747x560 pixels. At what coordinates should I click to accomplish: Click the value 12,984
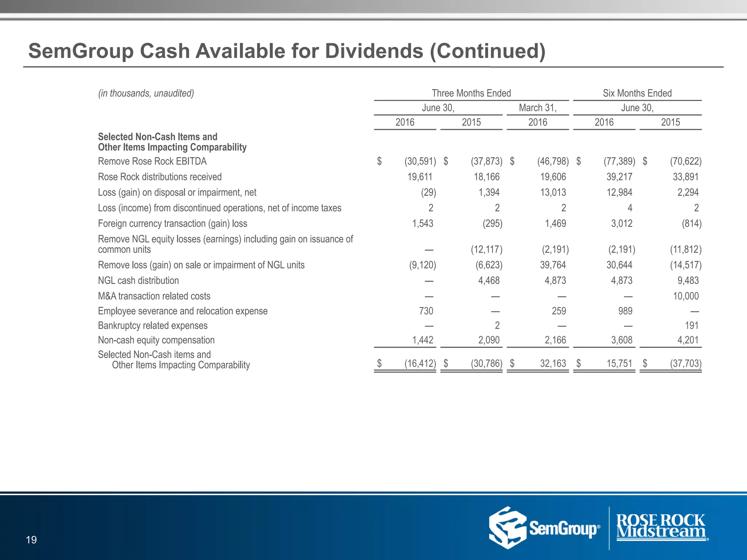point(619,192)
